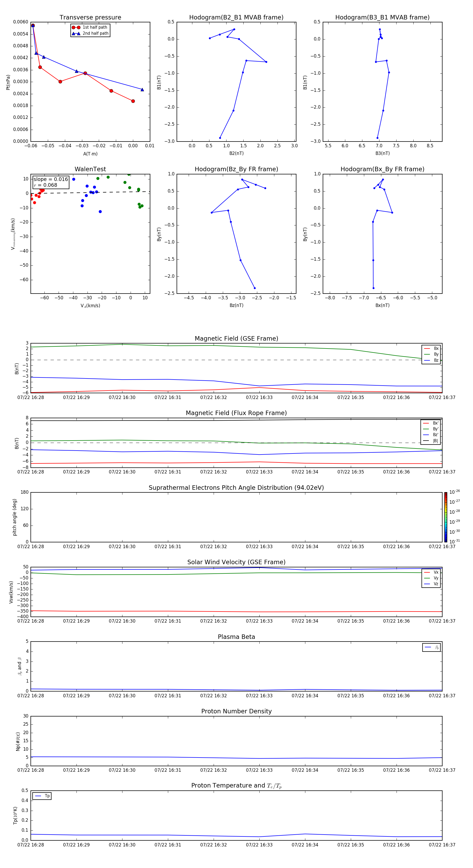
Task: Click the "180" tick on pitch angle axis
Action: (25, 492)
